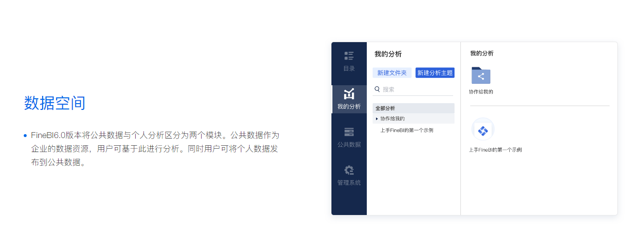The height and width of the screenshot is (246, 644).
Task: Open the 协作给我的 shared folder icon
Action: [481, 76]
